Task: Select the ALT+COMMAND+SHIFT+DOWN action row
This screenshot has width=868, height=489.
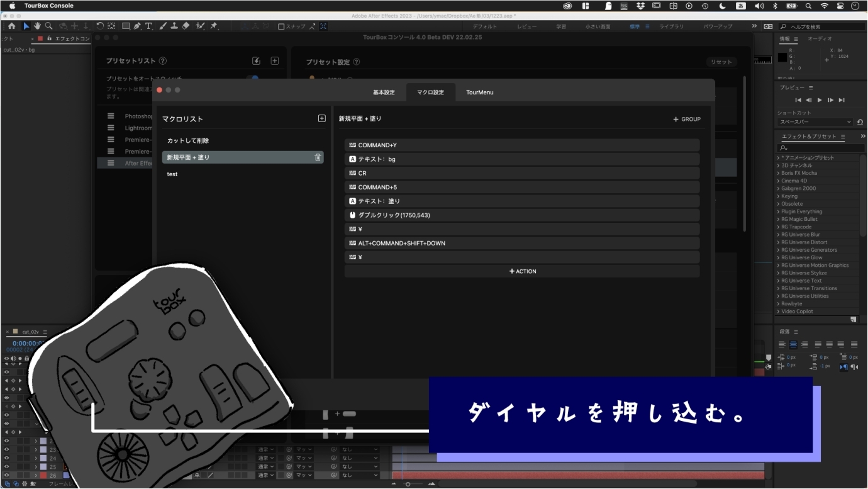Action: coord(522,243)
